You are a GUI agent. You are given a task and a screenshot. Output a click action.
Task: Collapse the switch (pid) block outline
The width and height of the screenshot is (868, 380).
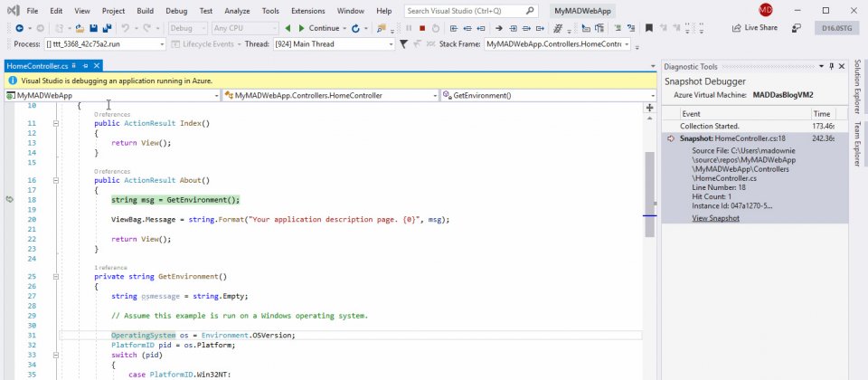tap(56, 355)
